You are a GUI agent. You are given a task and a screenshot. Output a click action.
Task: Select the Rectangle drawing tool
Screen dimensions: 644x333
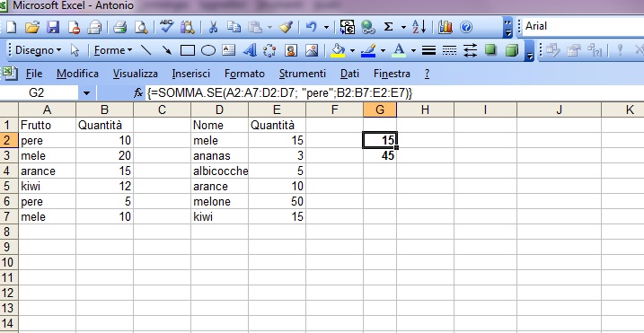[188, 50]
